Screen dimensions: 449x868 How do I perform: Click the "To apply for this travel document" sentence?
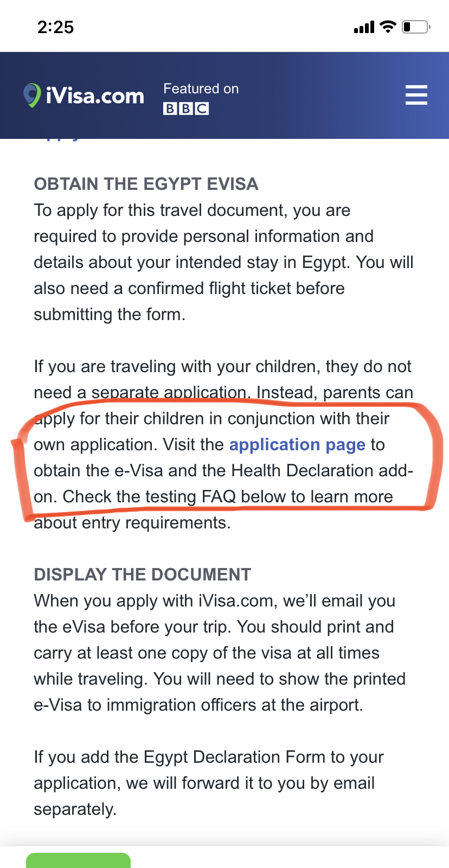click(192, 210)
